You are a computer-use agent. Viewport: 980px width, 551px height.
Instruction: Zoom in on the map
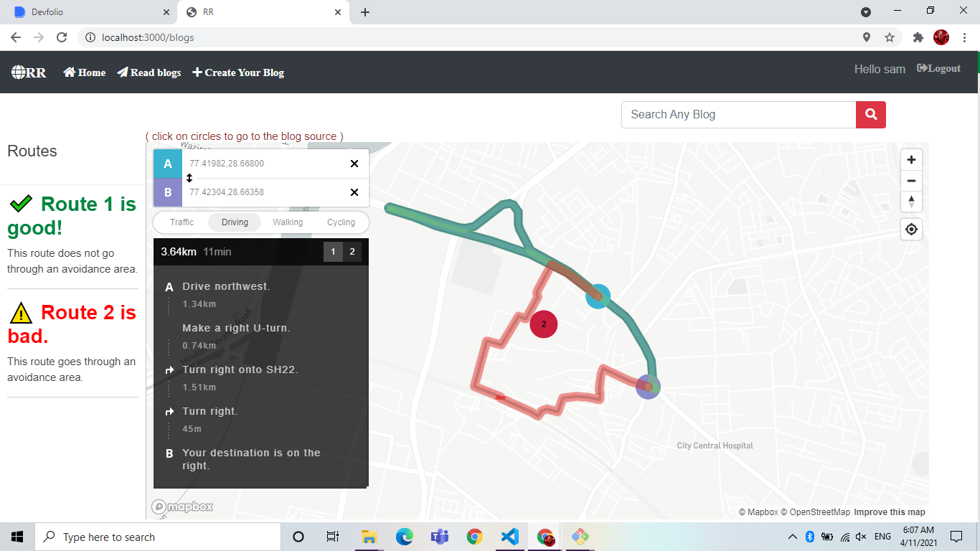point(911,160)
